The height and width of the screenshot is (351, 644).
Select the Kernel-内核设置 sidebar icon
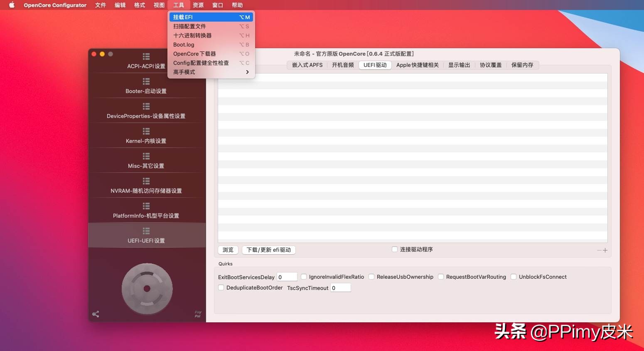(x=146, y=136)
